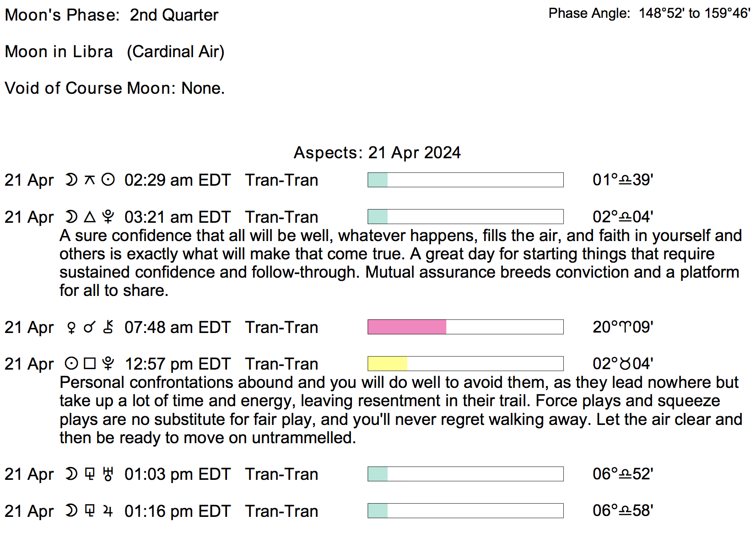
Task: Click the Pluto glyph in the 03:21 am aspect
Action: point(108,217)
